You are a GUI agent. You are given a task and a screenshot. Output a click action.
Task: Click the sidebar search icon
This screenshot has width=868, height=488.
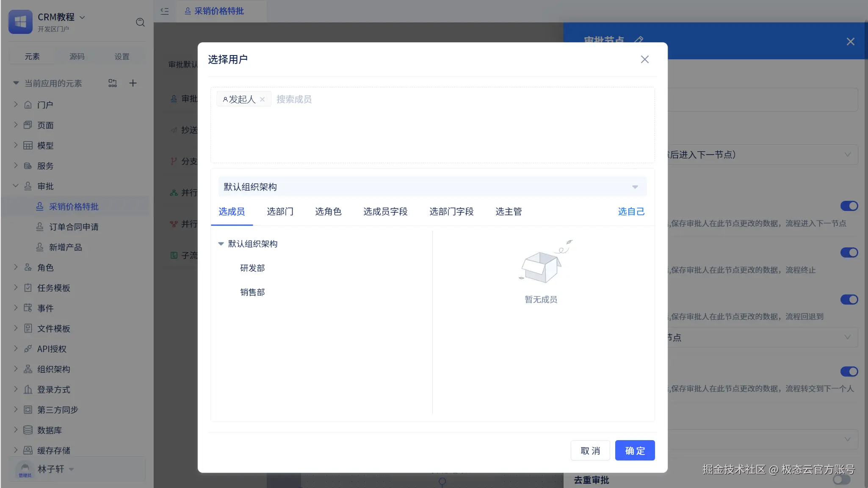click(x=140, y=22)
